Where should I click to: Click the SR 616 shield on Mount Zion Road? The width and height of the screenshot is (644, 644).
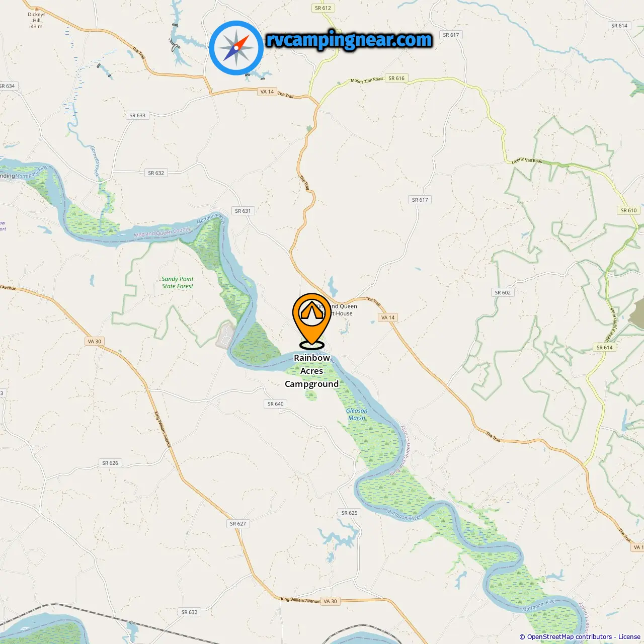396,78
